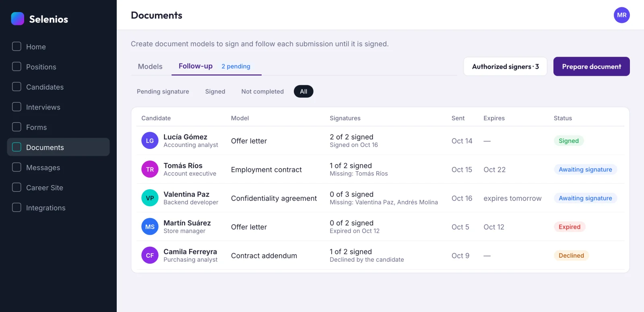
Task: Click the Career Site sidebar icon
Action: point(17,187)
